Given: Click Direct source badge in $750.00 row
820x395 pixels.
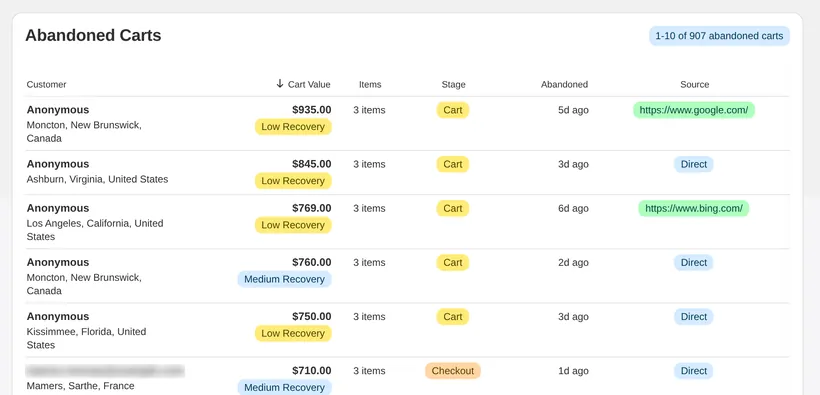Looking at the screenshot, I should click(x=693, y=317).
